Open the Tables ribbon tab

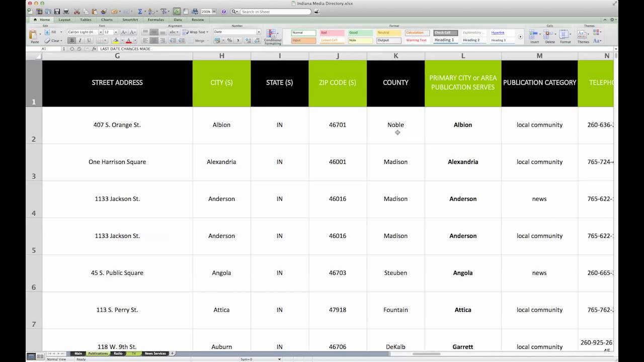click(86, 20)
